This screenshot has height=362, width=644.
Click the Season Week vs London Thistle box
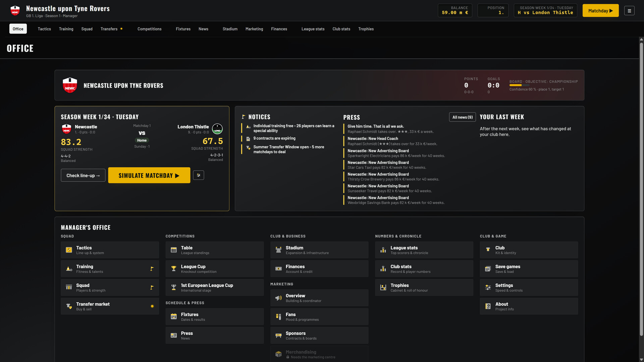(x=545, y=10)
